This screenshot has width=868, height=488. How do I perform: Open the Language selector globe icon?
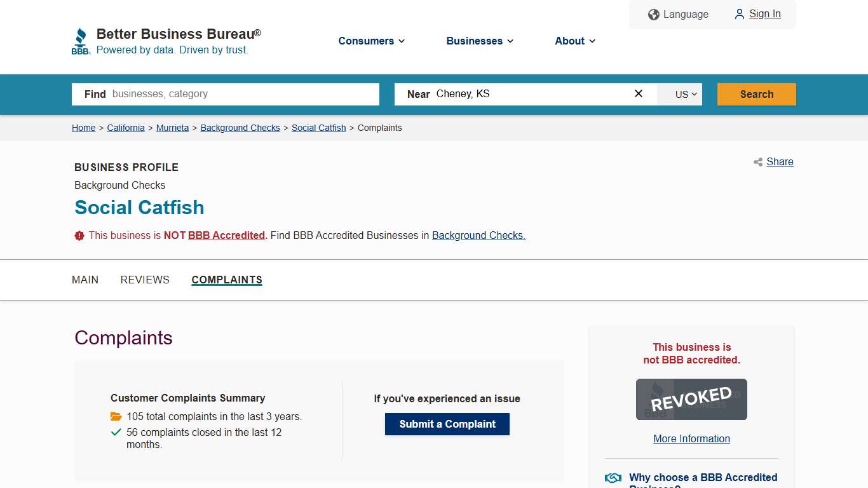tap(653, 14)
